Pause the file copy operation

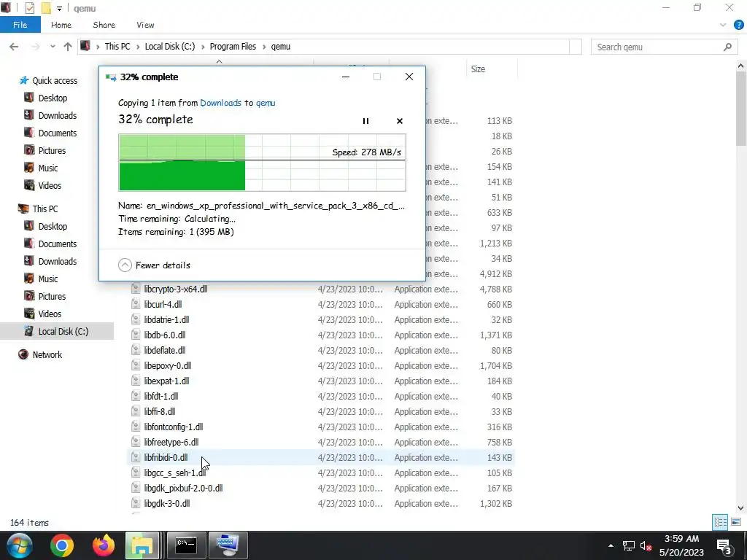point(365,121)
